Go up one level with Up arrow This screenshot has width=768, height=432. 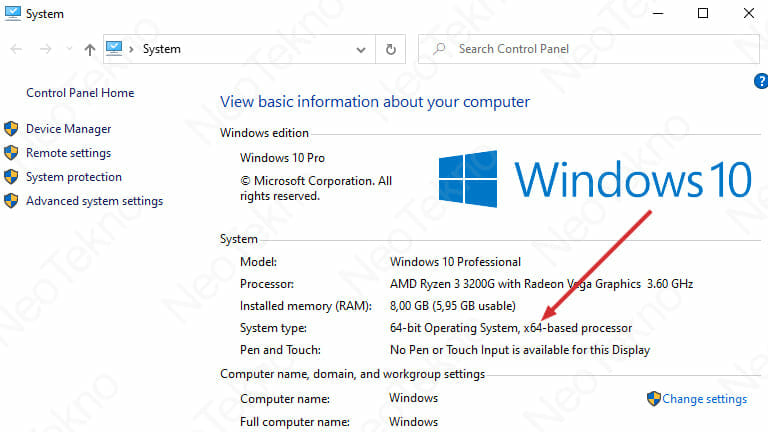tap(89, 49)
